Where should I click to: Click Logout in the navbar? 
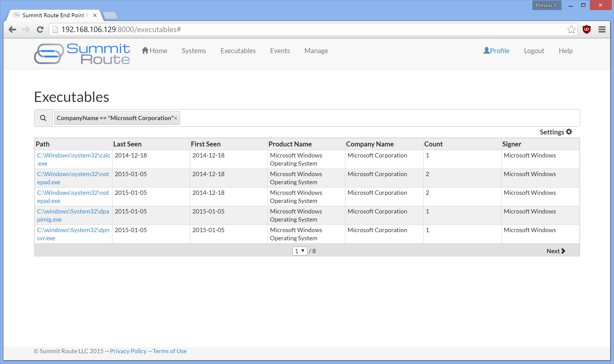pyautogui.click(x=534, y=50)
